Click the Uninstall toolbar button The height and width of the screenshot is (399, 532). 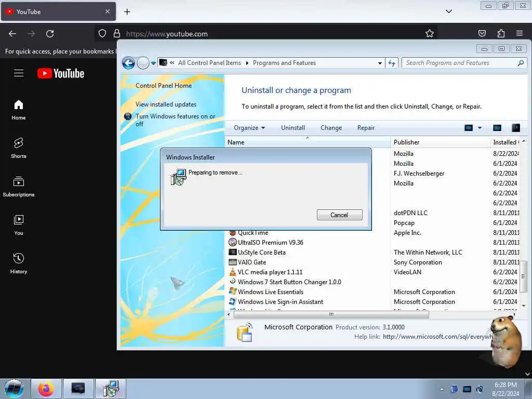tap(293, 128)
